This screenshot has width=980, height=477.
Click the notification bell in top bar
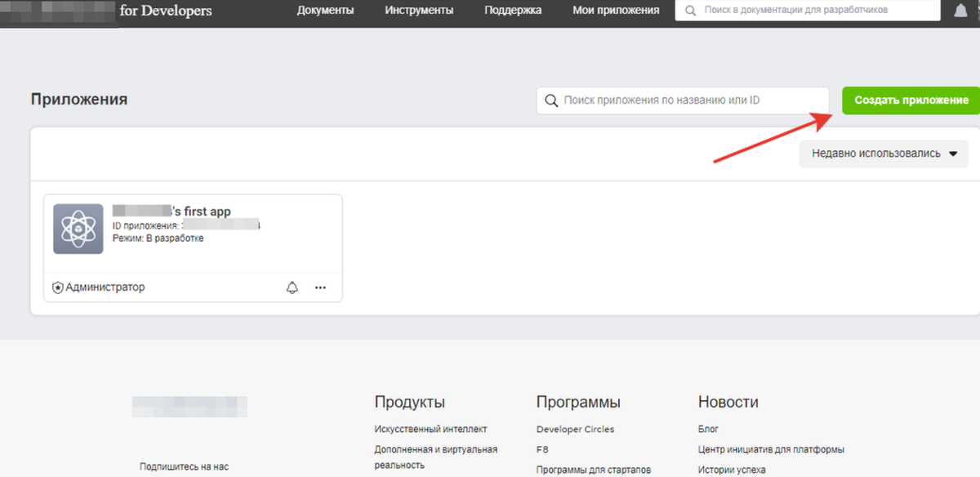click(x=959, y=11)
